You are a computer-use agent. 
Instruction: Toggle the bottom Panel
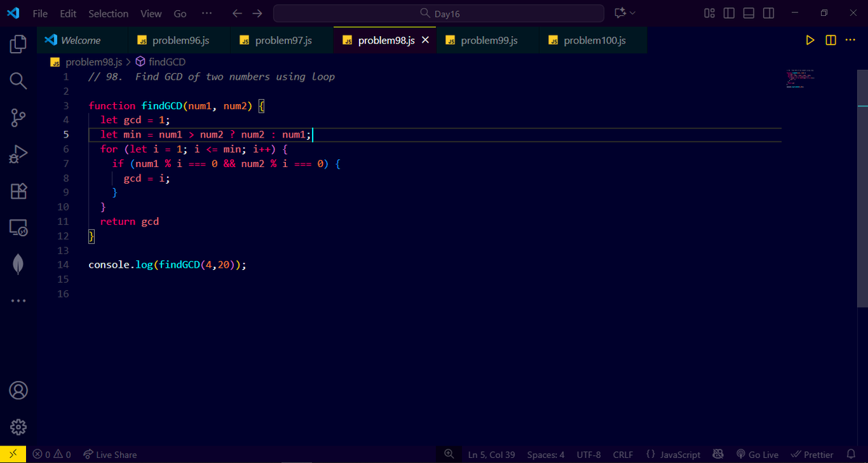point(749,13)
